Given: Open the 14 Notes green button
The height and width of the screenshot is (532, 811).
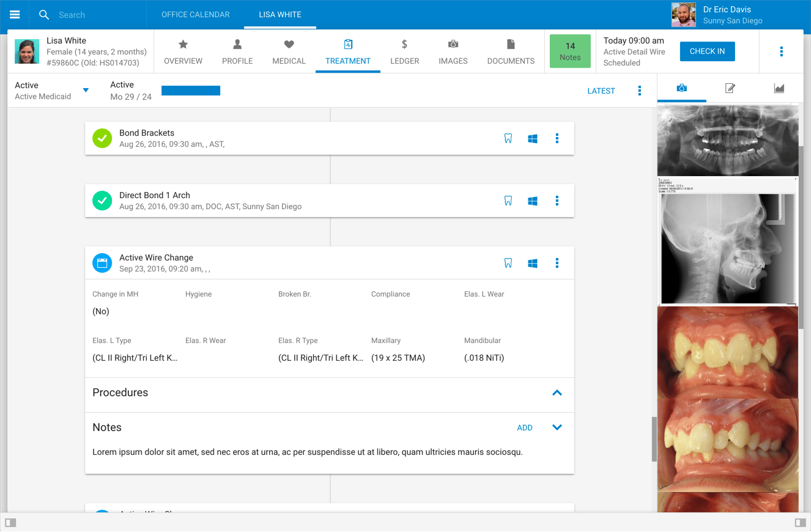Looking at the screenshot, I should (x=570, y=51).
